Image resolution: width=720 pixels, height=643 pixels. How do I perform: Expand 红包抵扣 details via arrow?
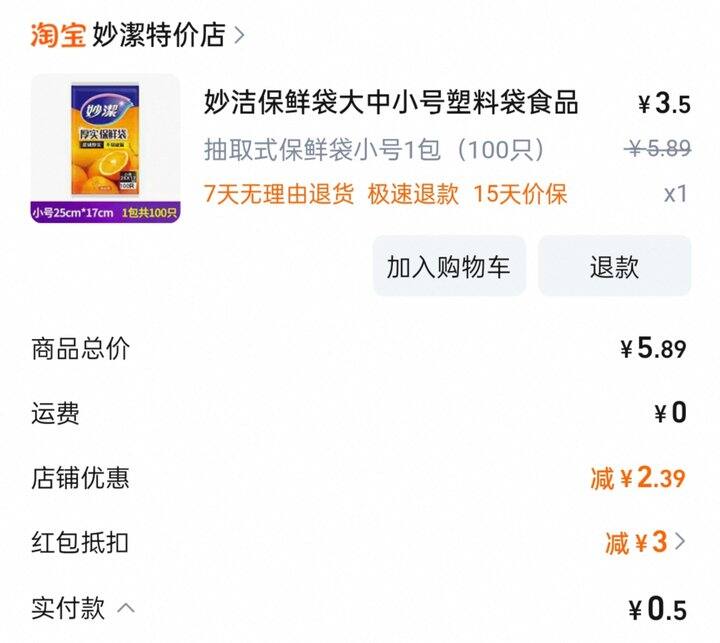tap(680, 541)
